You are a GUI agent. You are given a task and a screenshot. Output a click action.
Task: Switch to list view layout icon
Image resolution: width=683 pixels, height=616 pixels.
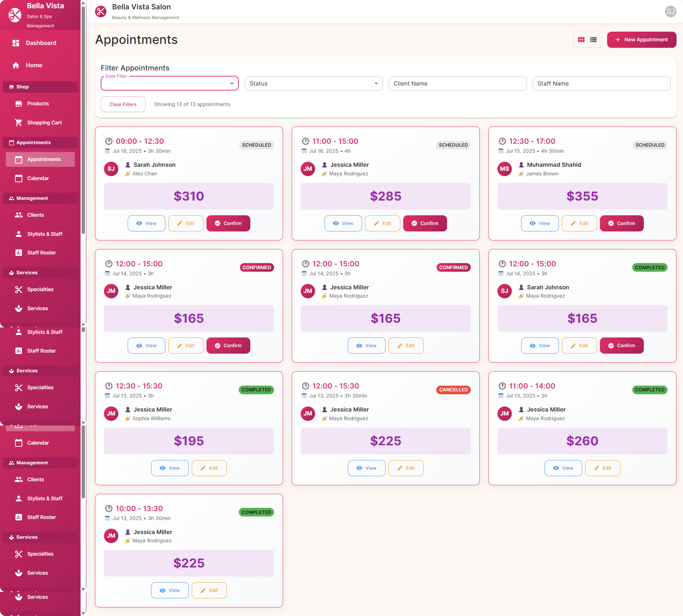(593, 40)
